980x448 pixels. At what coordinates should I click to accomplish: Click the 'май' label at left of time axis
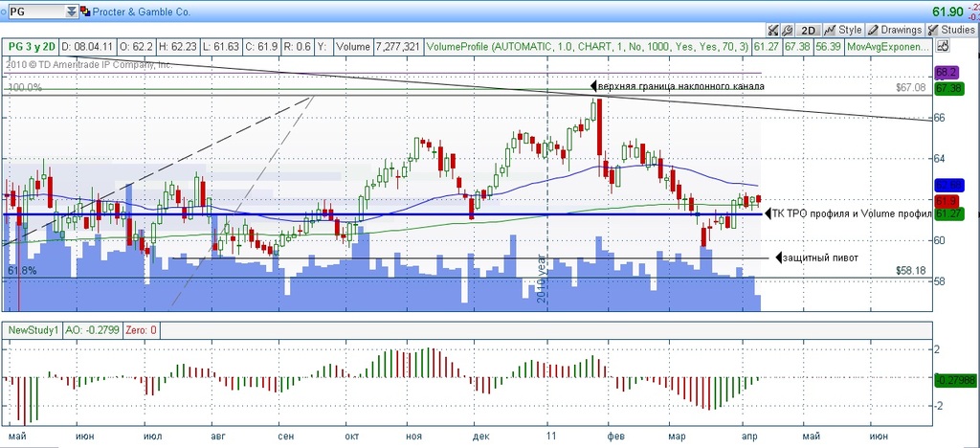19,435
